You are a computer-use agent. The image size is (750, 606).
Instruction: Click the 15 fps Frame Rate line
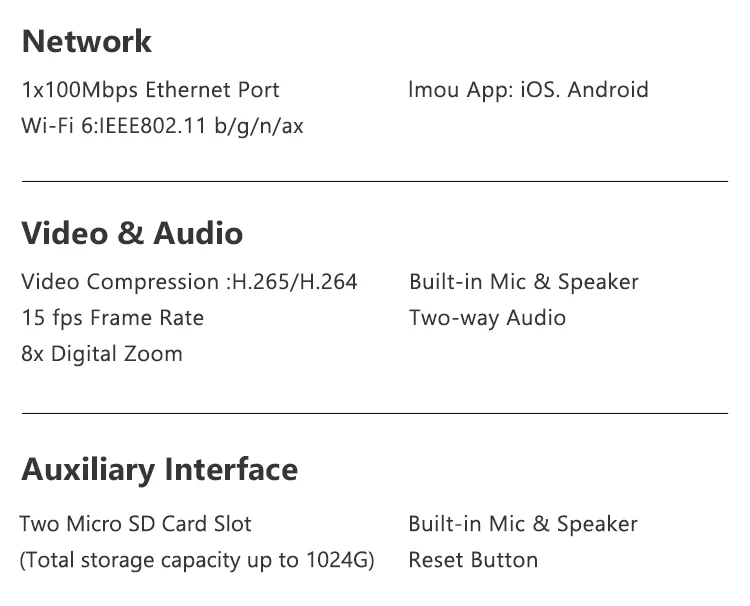click(112, 318)
